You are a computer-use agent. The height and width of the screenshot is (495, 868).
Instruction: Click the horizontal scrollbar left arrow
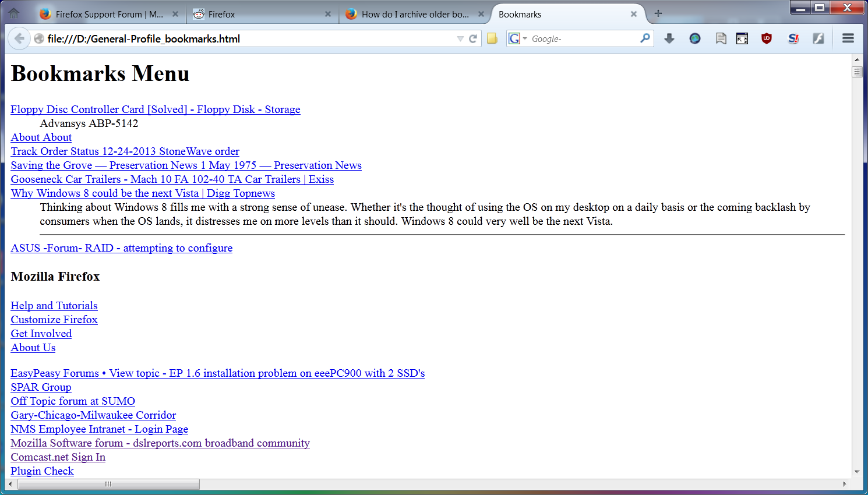[11, 484]
